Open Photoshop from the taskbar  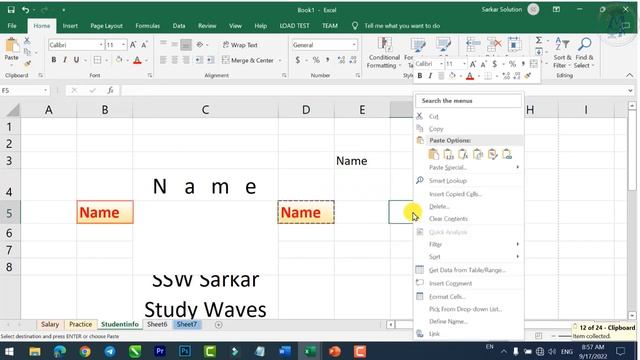click(x=185, y=351)
